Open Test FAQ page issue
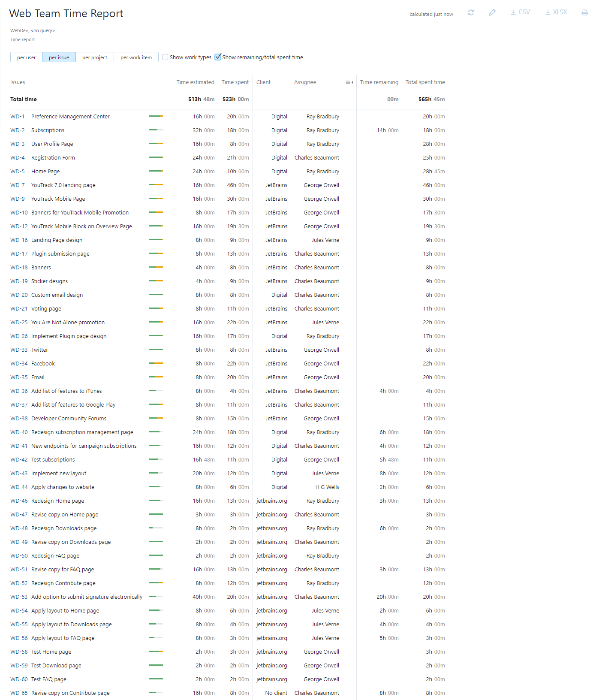Viewport: 602px width, 700px height. [x=49, y=679]
